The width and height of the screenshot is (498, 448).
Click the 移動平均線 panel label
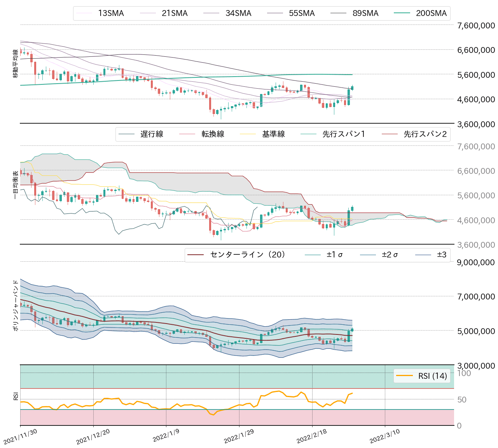[15, 64]
